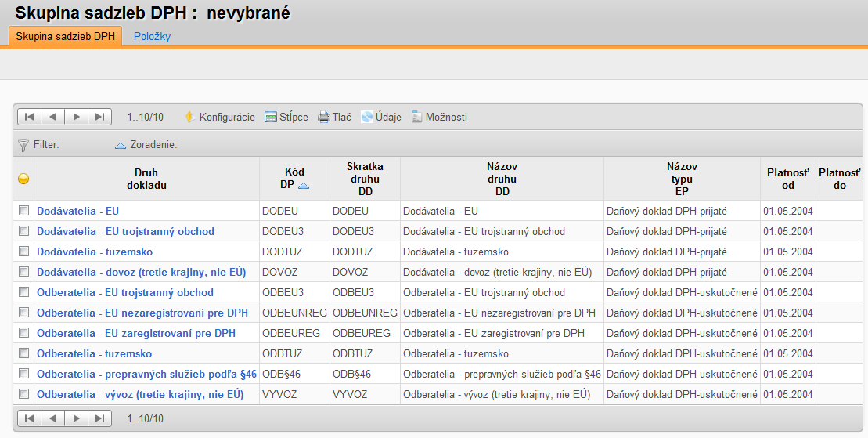Jump to last page in top pager

click(x=99, y=117)
